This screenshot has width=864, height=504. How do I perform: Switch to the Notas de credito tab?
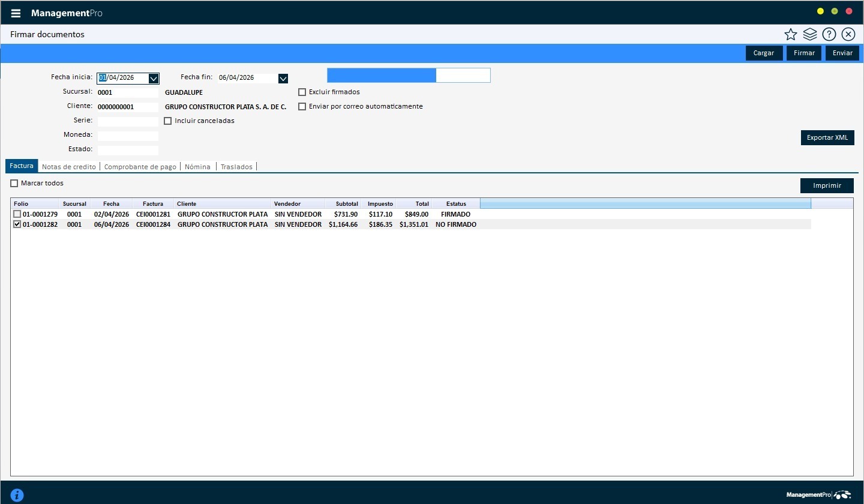click(69, 167)
